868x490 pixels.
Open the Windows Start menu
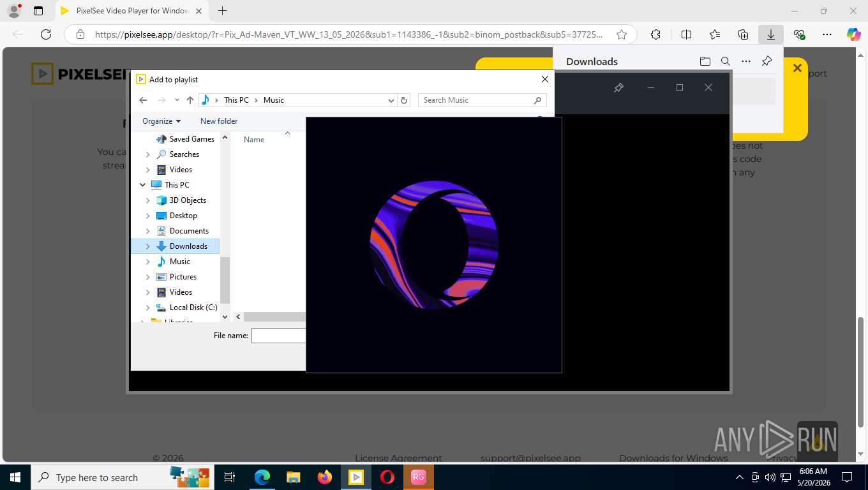(15, 477)
